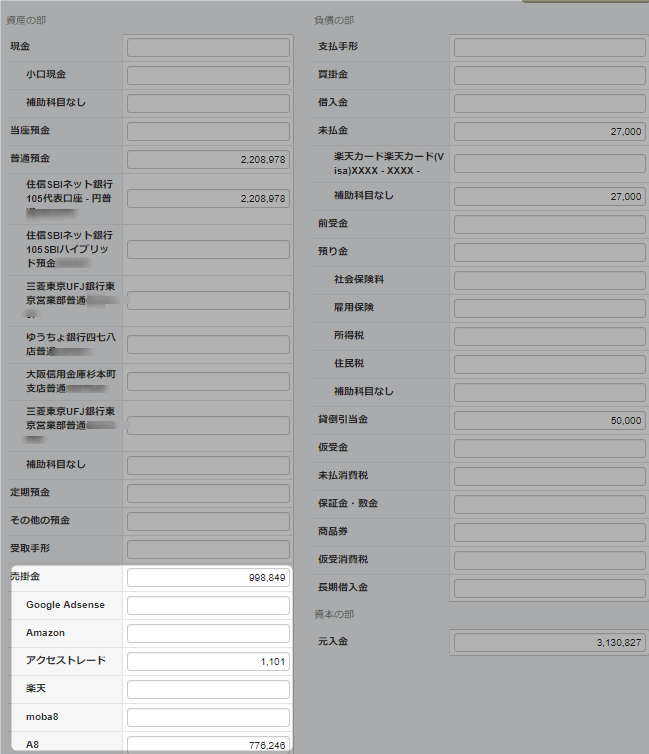Click the 楽天 receivable input field
This screenshot has height=754, width=649.
pyautogui.click(x=208, y=689)
